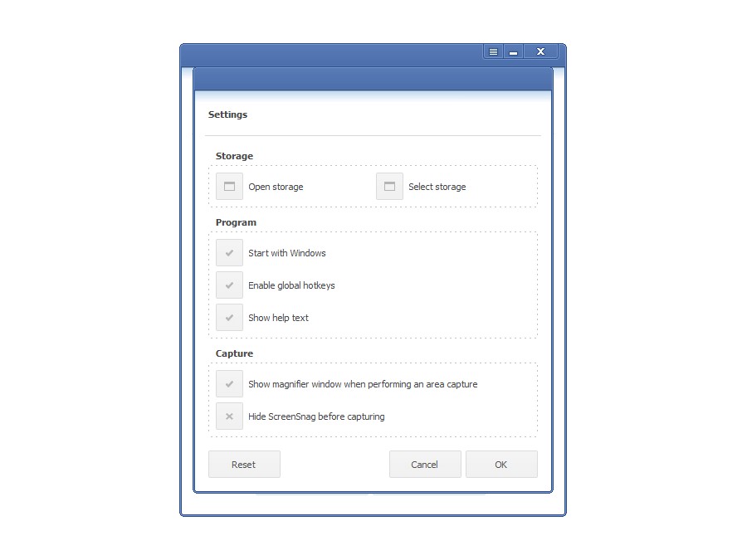Click the checkmark icon for Enable global hotkeys
This screenshot has height=560, width=747.
click(229, 285)
